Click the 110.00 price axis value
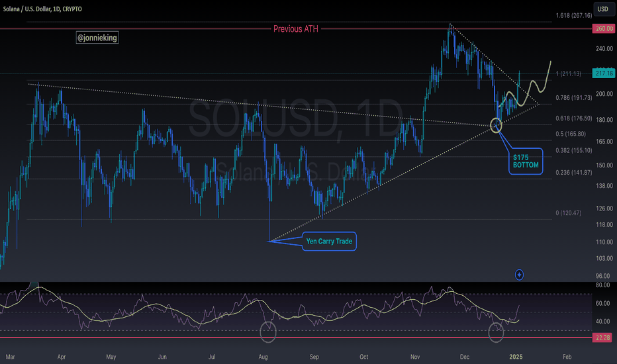Screen dimensions: 617x364 pos(604,242)
